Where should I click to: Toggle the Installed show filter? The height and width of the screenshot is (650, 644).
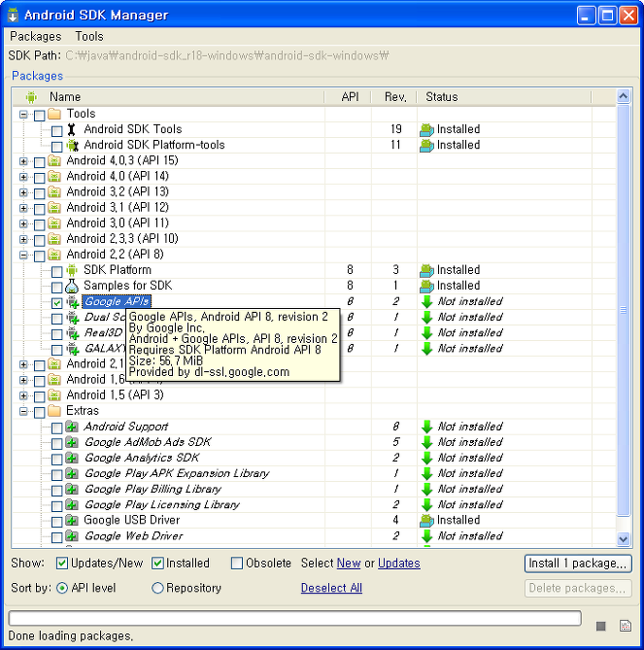[157, 563]
